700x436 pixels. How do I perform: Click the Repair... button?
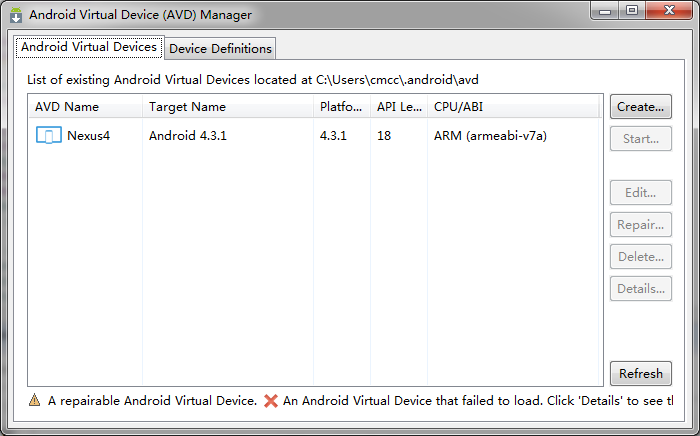[640, 225]
